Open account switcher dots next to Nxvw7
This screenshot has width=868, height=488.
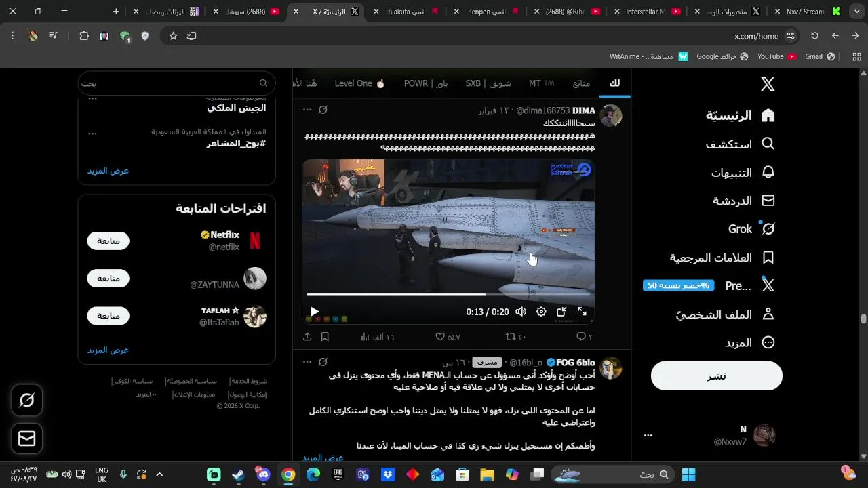tap(648, 436)
